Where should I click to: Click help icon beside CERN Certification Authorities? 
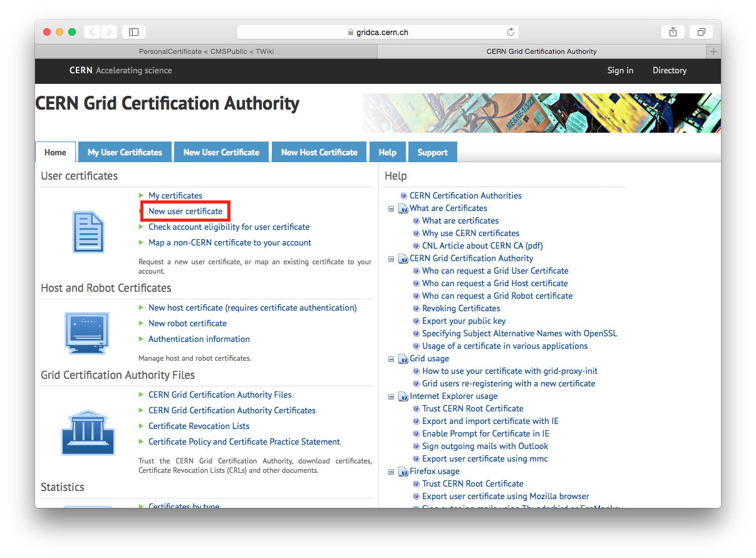point(404,196)
